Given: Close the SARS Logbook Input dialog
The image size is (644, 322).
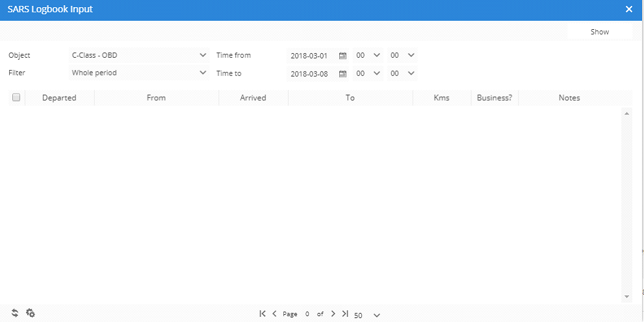Looking at the screenshot, I should [628, 10].
